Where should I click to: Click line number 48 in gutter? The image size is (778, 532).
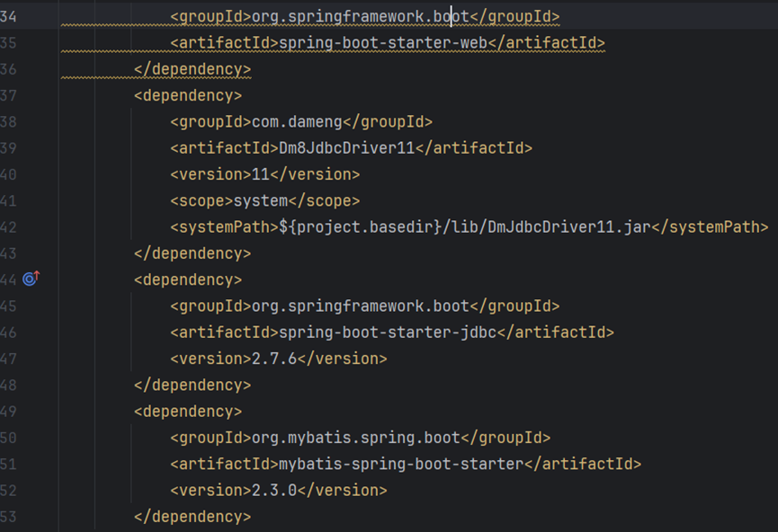click(x=8, y=385)
